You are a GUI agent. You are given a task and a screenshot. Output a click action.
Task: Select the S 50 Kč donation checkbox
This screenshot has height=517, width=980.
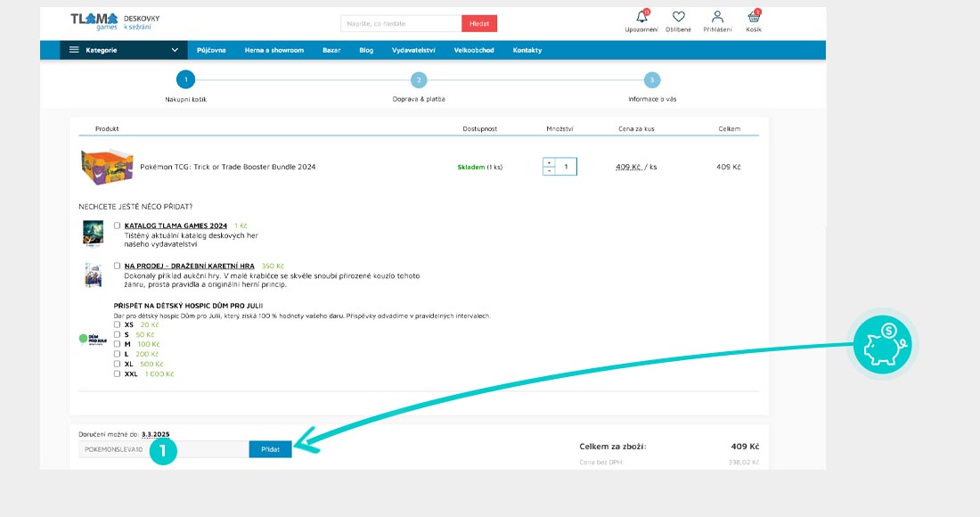117,334
